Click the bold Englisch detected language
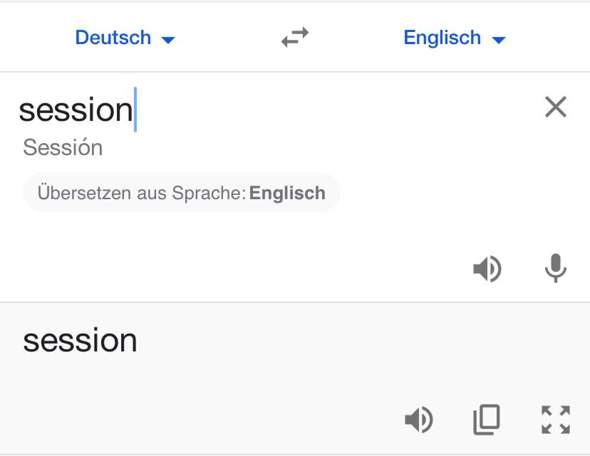The image size is (590, 456). pyautogui.click(x=287, y=193)
